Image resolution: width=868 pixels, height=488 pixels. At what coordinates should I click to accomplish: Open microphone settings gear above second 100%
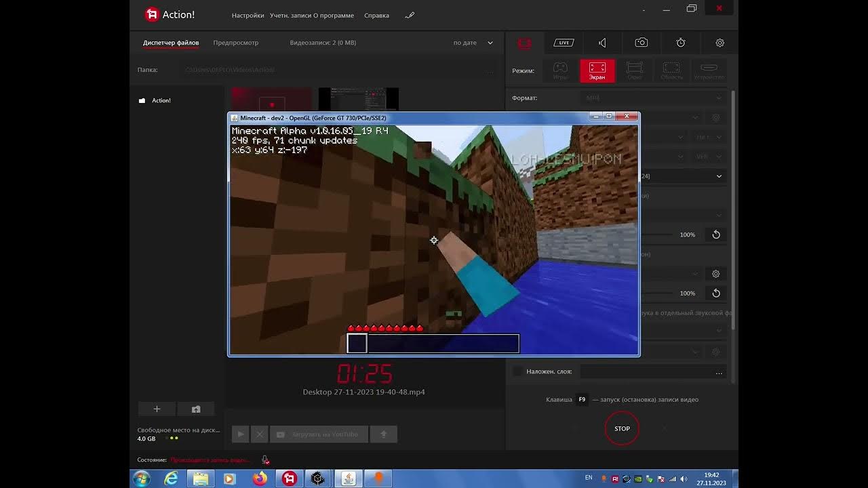[x=715, y=274]
